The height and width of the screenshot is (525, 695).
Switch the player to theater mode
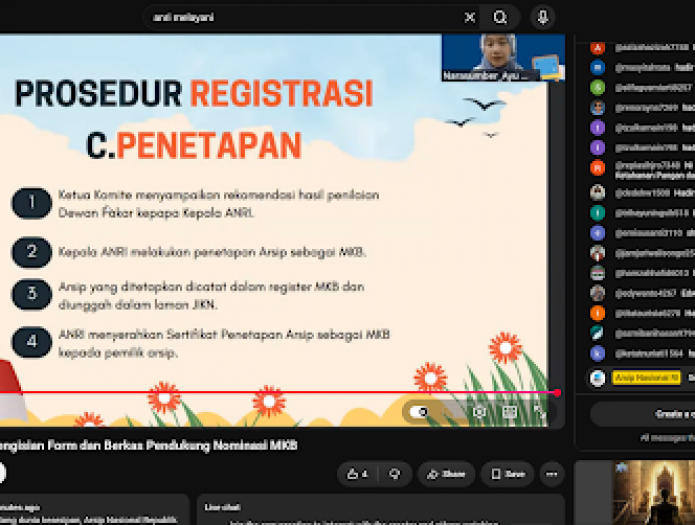[x=510, y=412]
